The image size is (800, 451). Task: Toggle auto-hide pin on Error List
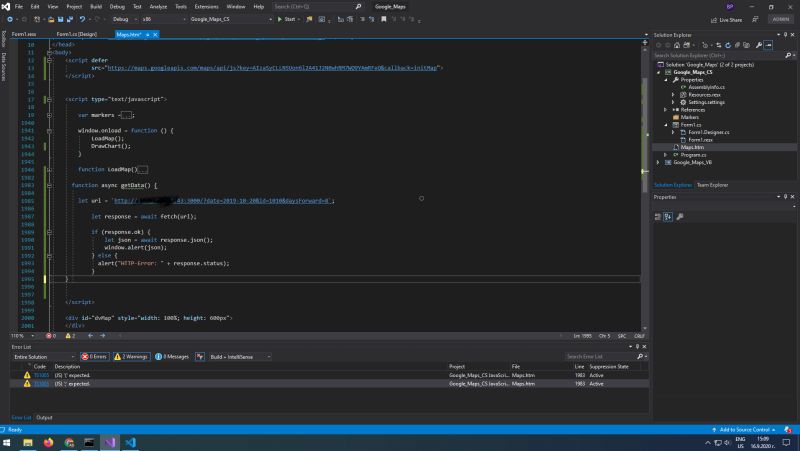[637, 346]
